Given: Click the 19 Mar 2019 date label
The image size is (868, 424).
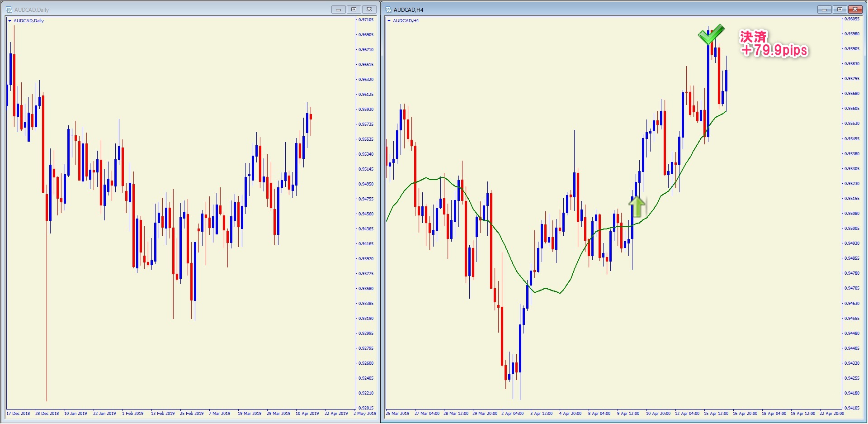Looking at the screenshot, I should [250, 414].
